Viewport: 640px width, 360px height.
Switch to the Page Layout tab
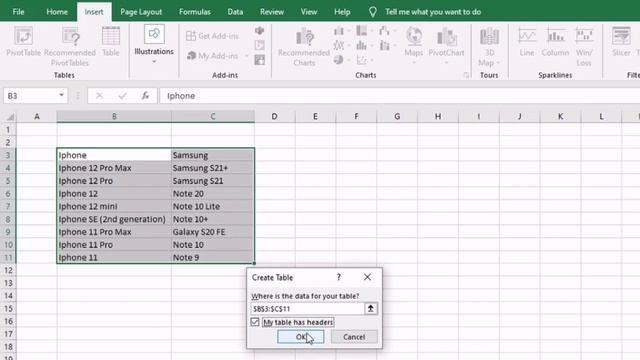click(141, 12)
